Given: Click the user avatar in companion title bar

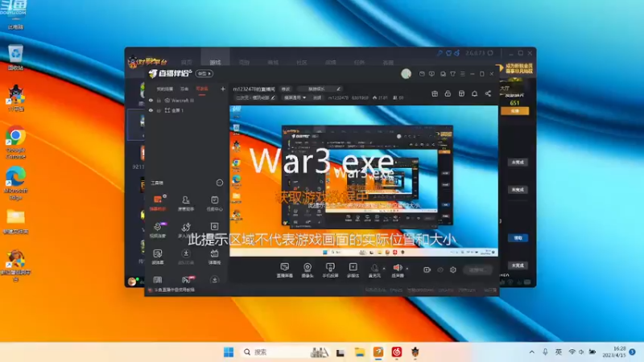Looking at the screenshot, I should pyautogui.click(x=406, y=73).
